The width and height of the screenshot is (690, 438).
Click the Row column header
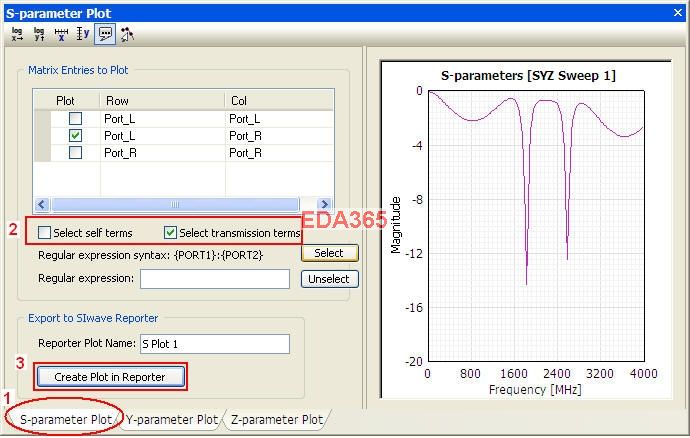point(162,101)
